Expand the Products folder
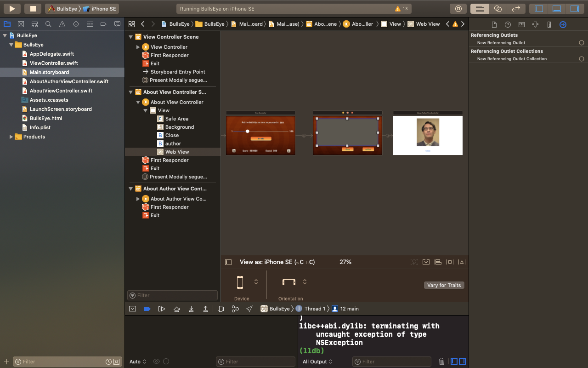The height and width of the screenshot is (368, 588). pos(11,137)
